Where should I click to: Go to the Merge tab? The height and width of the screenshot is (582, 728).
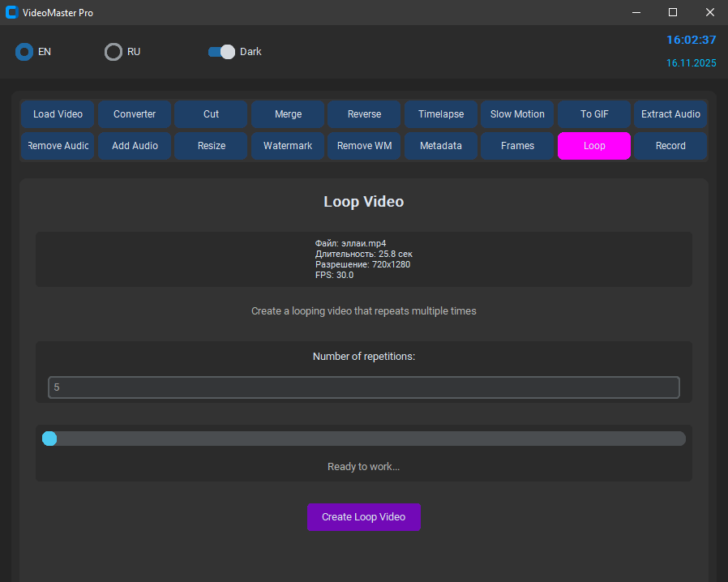coord(288,114)
